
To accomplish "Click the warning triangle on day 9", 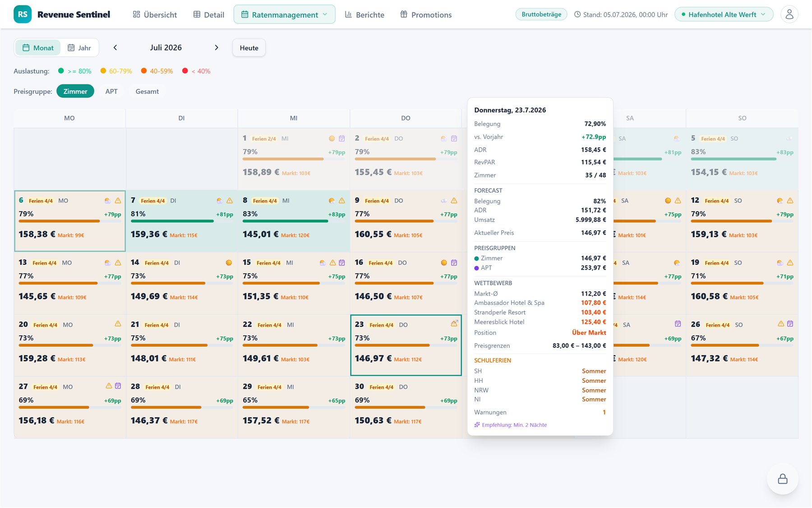I will click(x=454, y=200).
